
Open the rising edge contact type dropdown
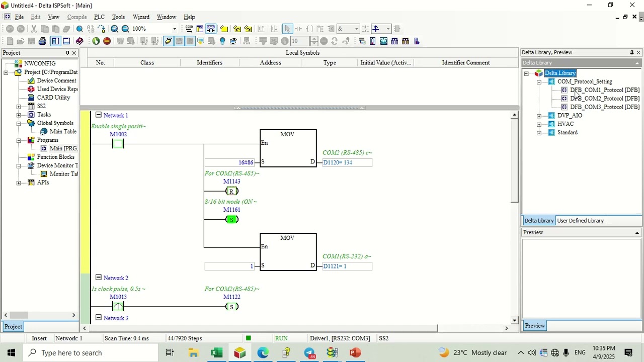click(387, 29)
